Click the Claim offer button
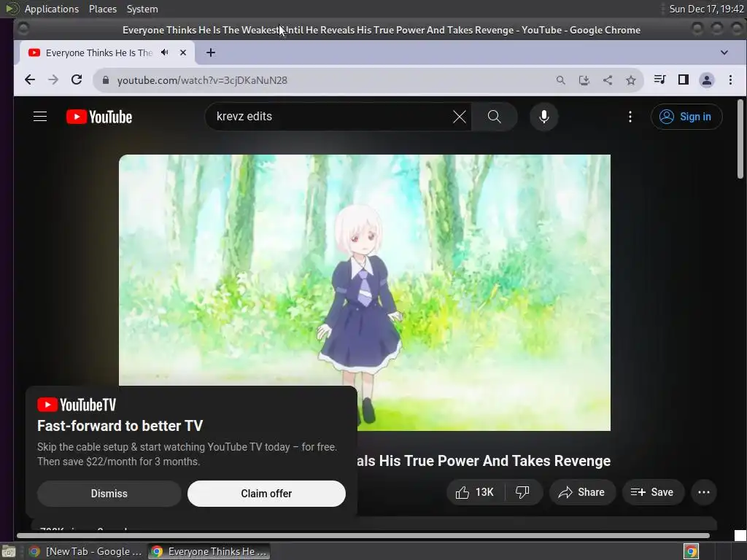Screen dimensions: 747x560 coord(266,494)
